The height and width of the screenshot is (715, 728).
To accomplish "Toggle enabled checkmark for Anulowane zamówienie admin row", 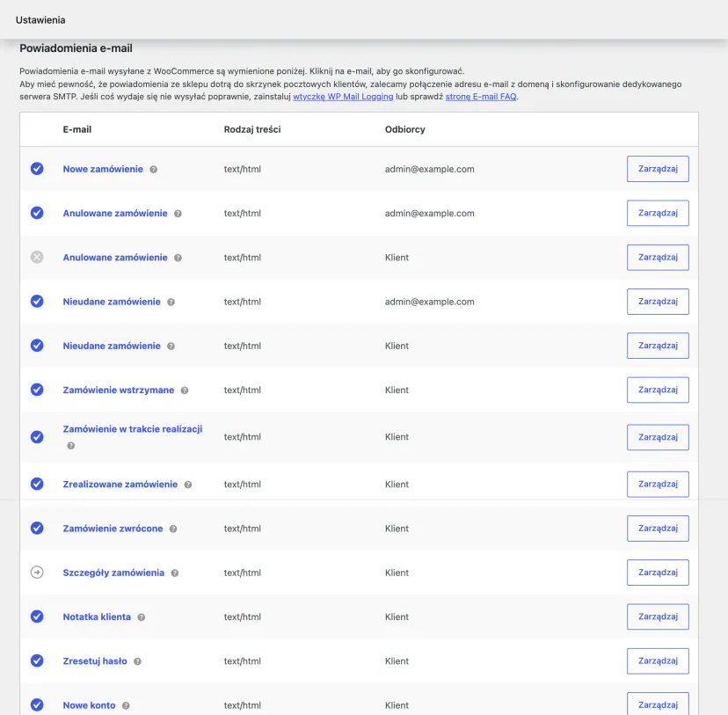I will tap(37, 213).
